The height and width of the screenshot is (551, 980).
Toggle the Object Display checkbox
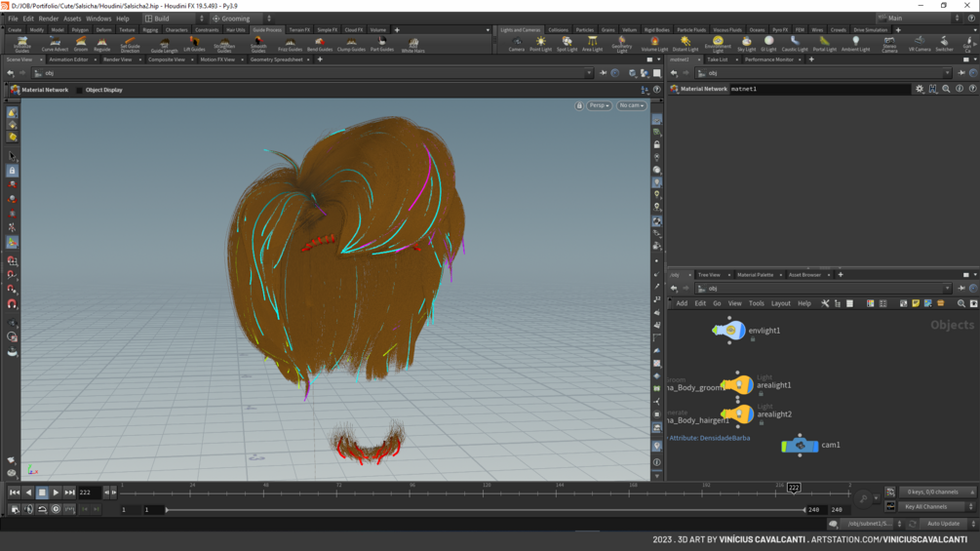pos(80,90)
